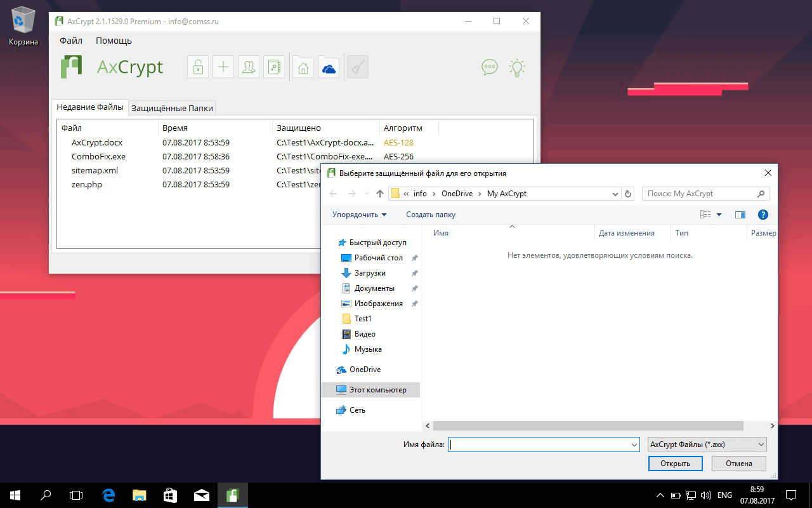The image size is (812, 508).
Task: Toggle the preview pane icon
Action: [x=740, y=215]
